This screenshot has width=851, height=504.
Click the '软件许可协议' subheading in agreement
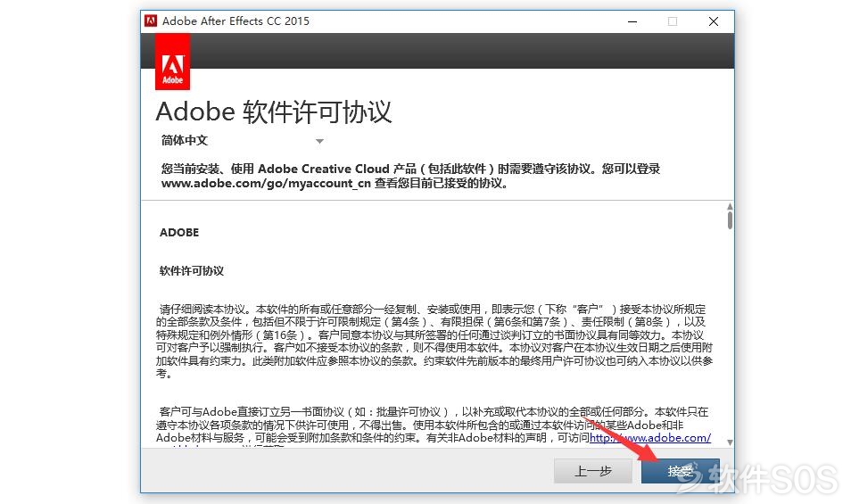pyautogui.click(x=192, y=270)
